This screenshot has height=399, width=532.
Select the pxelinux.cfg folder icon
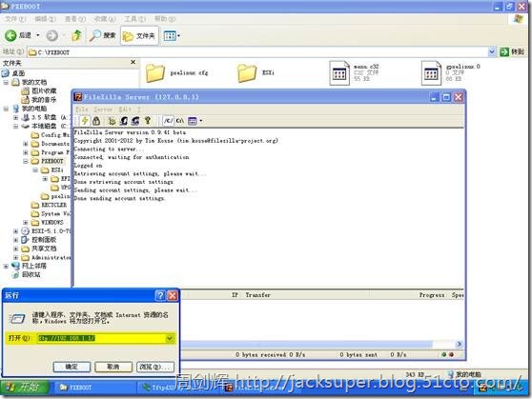click(155, 73)
